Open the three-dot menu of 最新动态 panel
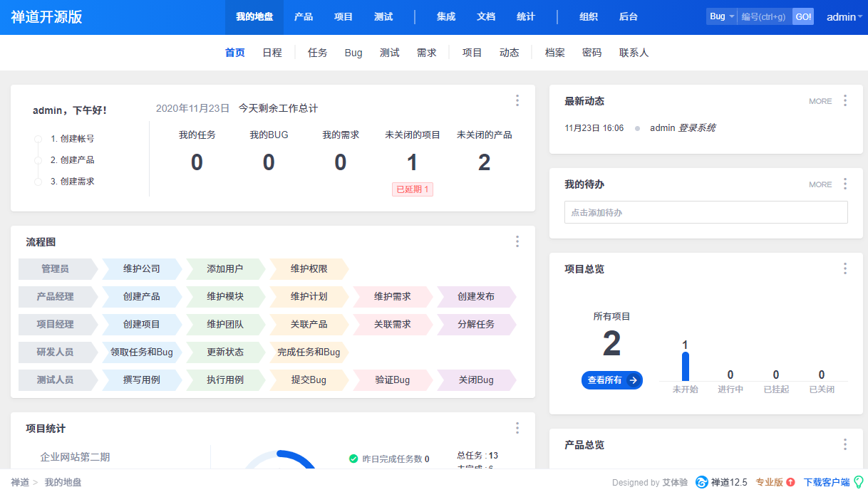 pyautogui.click(x=845, y=100)
